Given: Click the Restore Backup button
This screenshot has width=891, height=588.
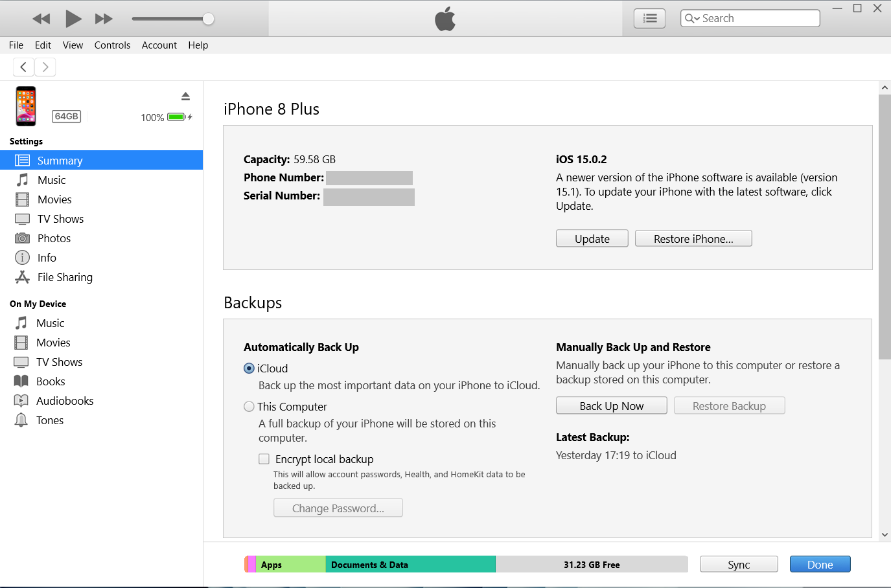Looking at the screenshot, I should [x=730, y=405].
